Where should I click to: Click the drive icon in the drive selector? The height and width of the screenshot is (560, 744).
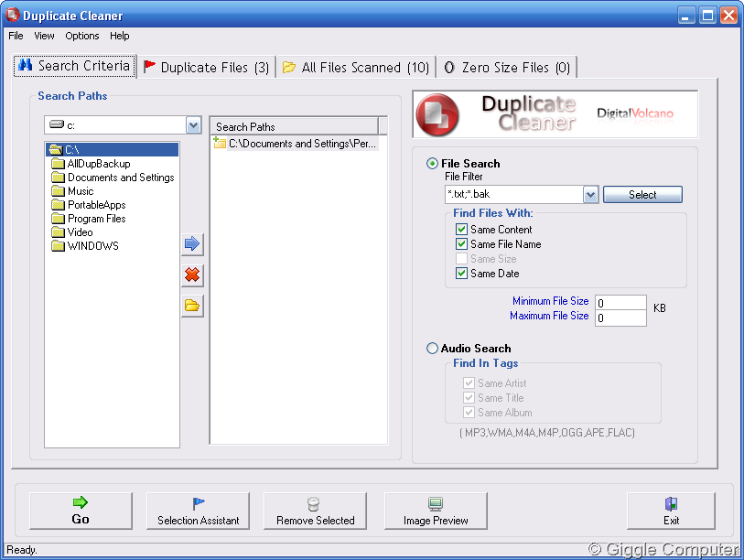tap(57, 124)
